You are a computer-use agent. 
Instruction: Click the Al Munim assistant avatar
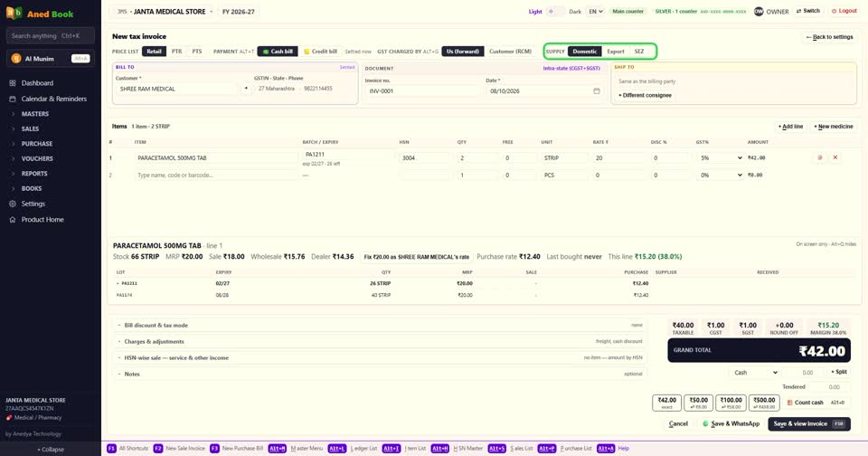16,59
